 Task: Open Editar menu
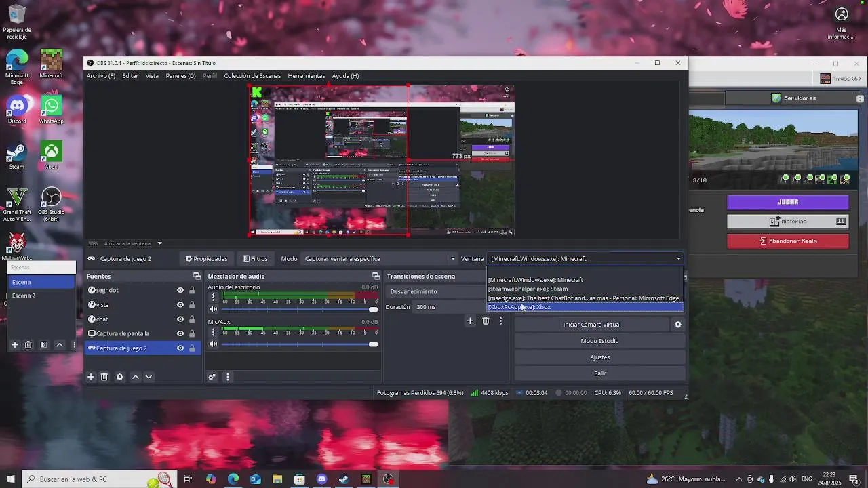(130, 76)
